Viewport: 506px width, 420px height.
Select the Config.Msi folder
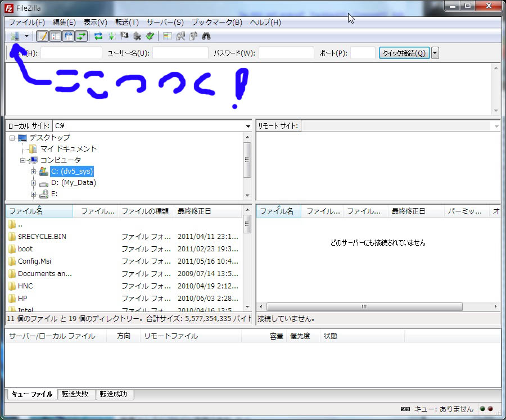(x=34, y=261)
